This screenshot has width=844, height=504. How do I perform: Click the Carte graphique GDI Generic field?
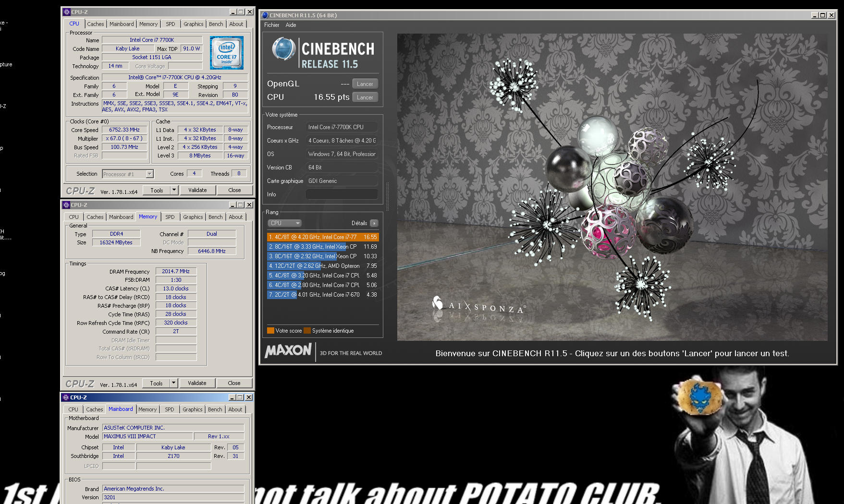(x=342, y=181)
